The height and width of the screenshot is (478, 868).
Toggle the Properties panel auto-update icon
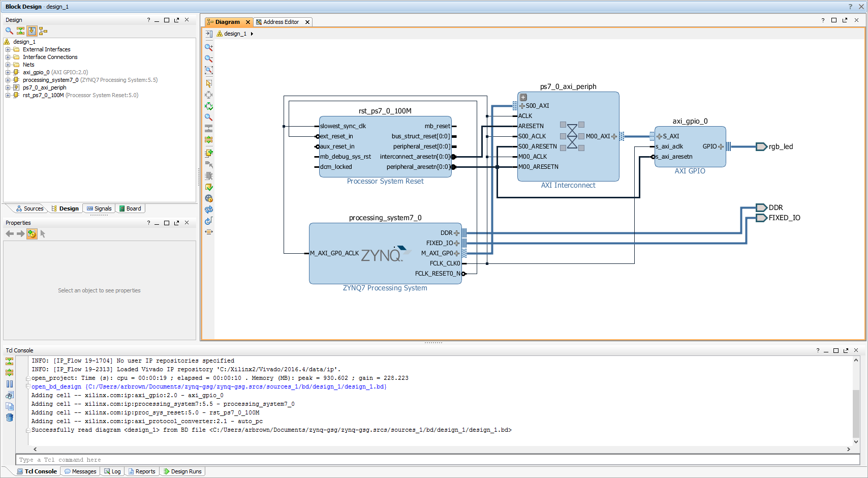pos(32,234)
